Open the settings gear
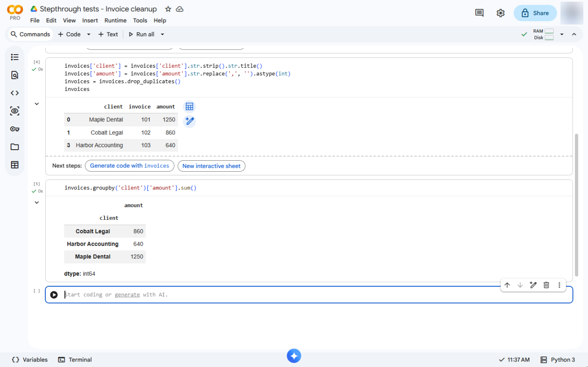Image resolution: width=588 pixels, height=367 pixels. click(500, 13)
